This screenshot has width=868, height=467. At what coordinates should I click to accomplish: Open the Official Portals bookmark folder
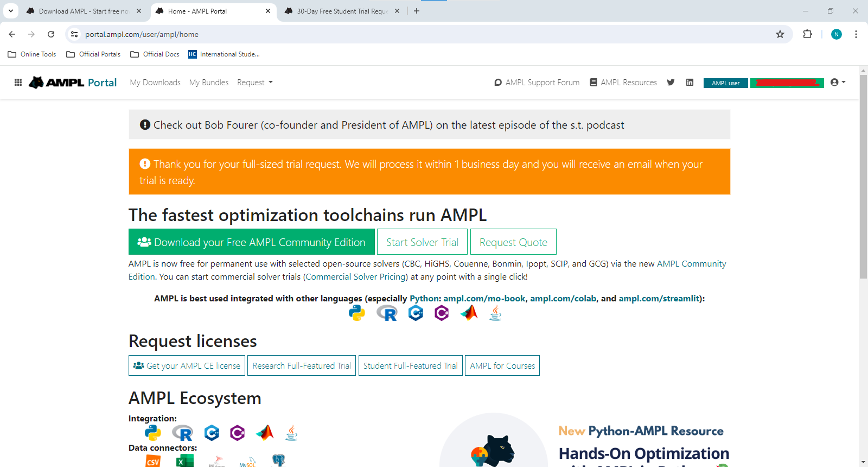(93, 54)
